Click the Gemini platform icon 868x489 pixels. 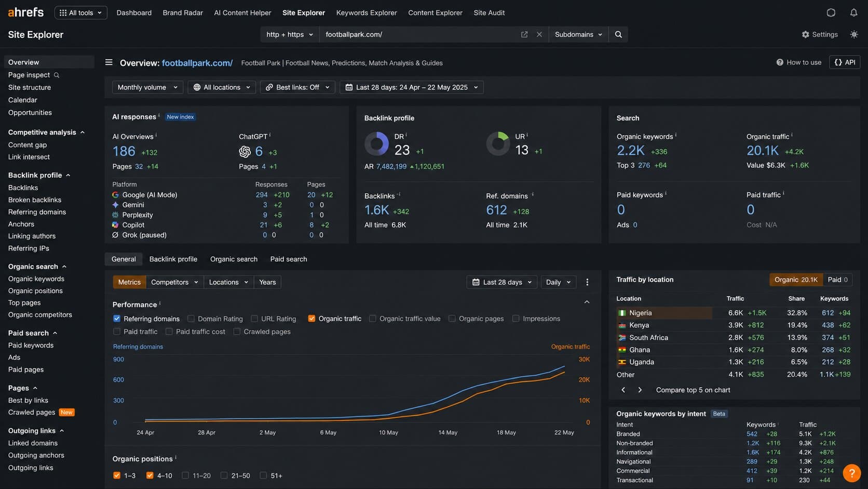[x=115, y=205]
